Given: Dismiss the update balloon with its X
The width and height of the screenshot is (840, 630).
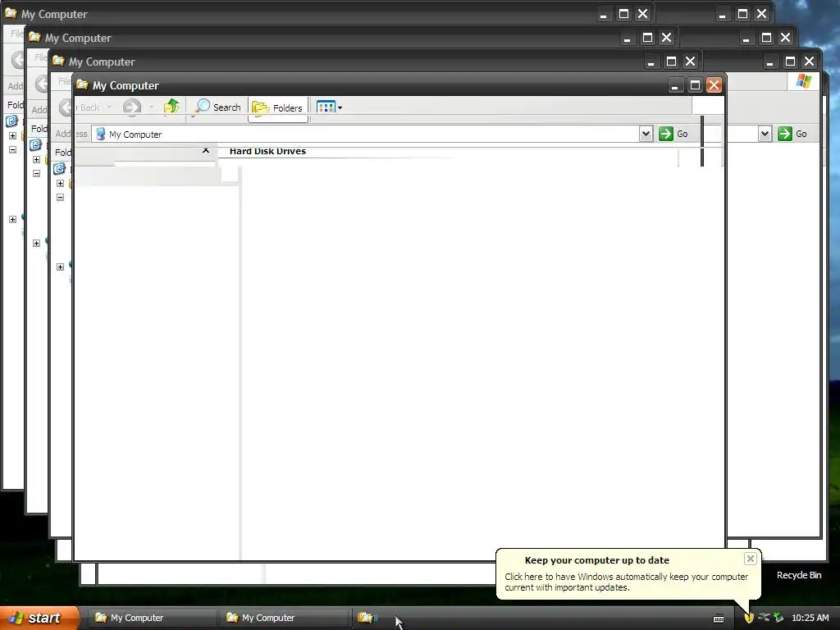Looking at the screenshot, I should 750,559.
